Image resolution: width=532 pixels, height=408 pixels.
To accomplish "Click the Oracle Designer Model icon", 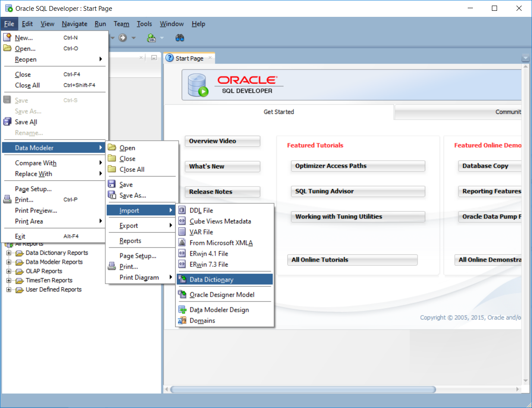I will click(182, 294).
